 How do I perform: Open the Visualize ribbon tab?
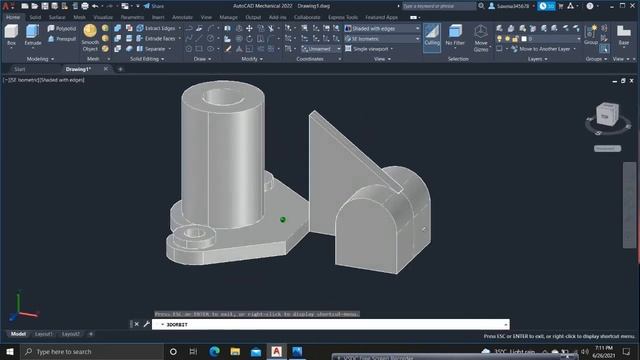[x=103, y=17]
